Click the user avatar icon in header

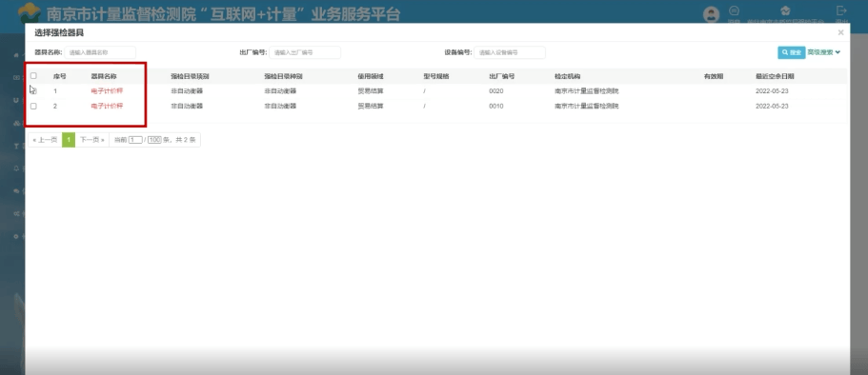coord(711,15)
